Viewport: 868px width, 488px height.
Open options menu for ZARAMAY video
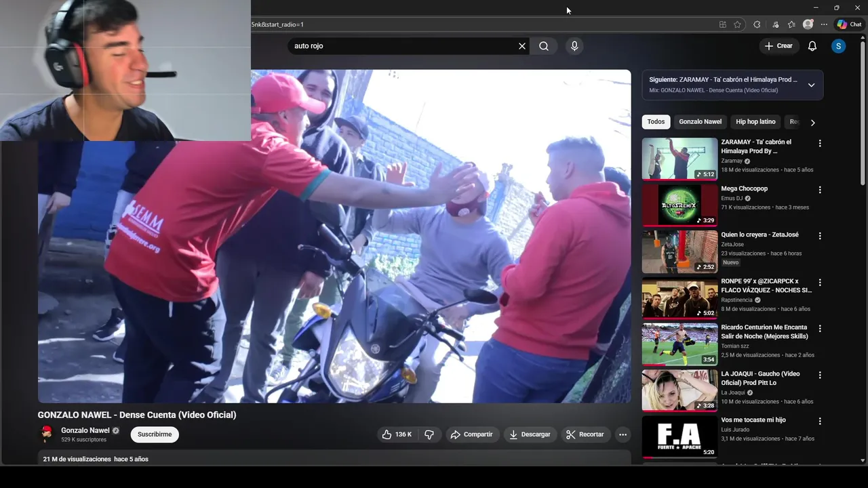pyautogui.click(x=820, y=144)
